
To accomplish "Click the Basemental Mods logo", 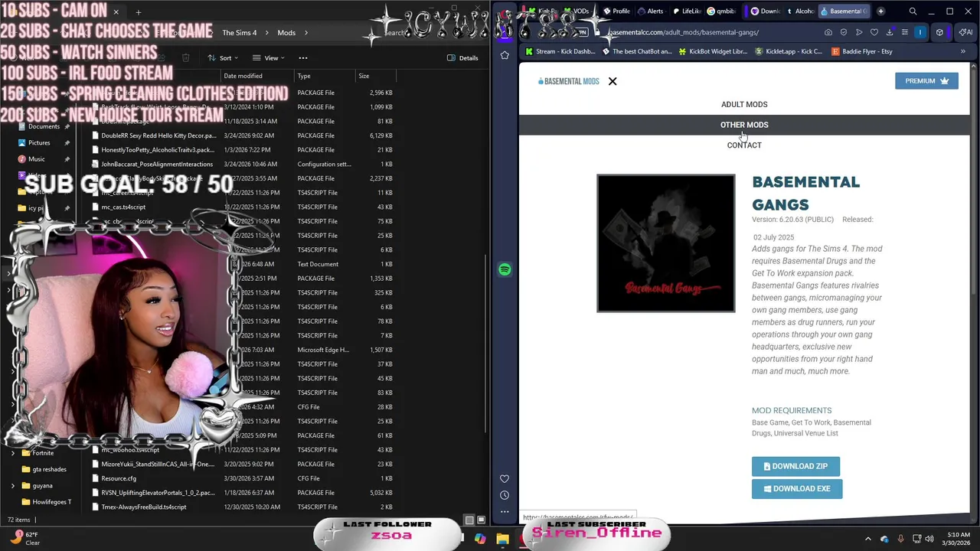I will point(569,81).
